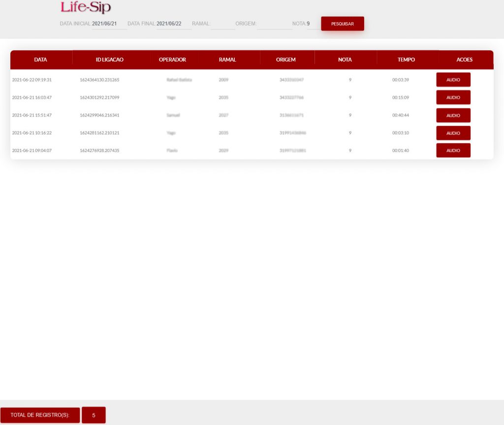
Task: Select the Origem filter input
Action: [x=274, y=24]
